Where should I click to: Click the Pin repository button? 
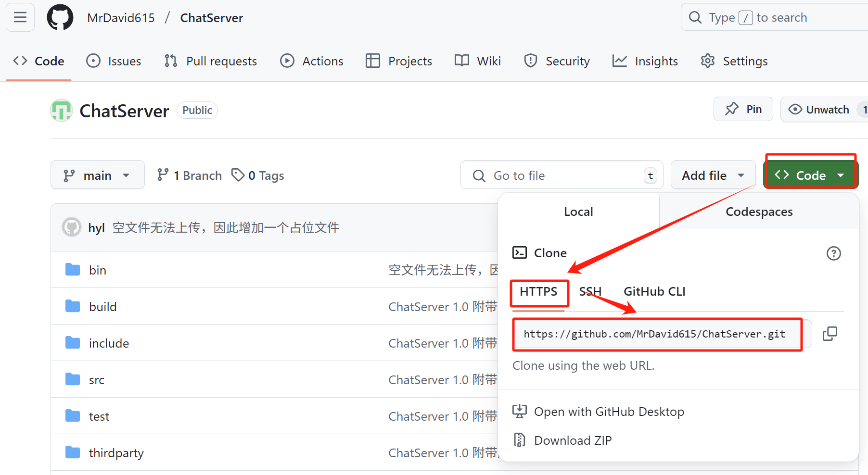tap(743, 109)
